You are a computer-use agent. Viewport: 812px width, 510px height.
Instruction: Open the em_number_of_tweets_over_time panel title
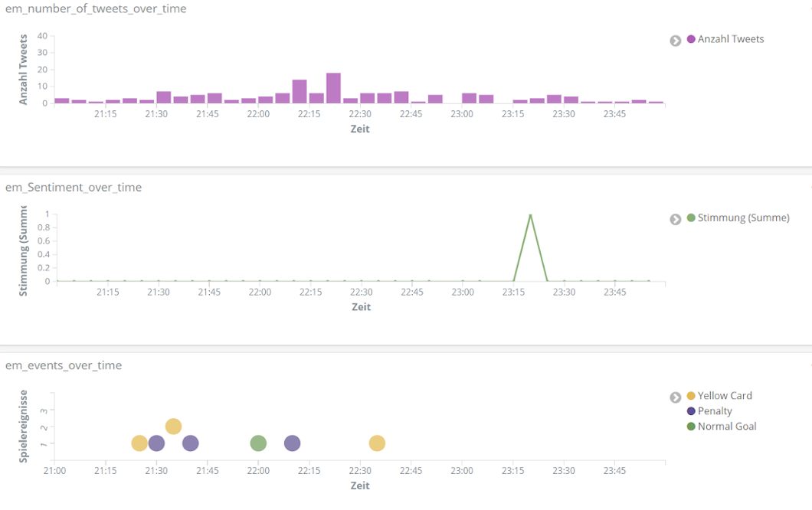96,9
